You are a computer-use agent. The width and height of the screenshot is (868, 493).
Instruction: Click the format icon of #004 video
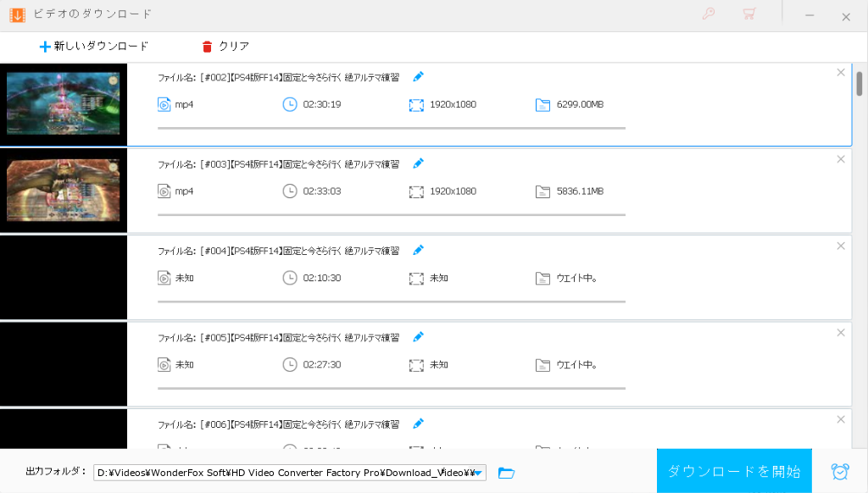164,278
